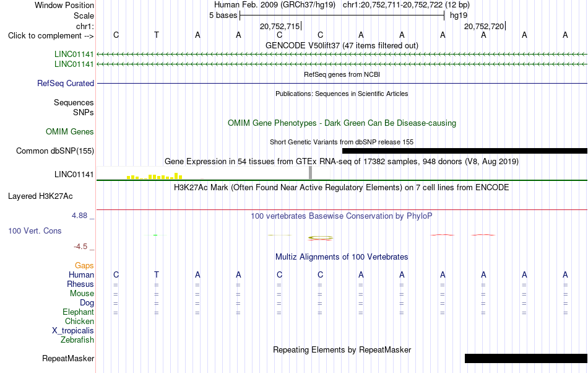588x373 pixels.
Task: Open 'Short Genetic Variants from dbSNP' title
Action: click(342, 142)
